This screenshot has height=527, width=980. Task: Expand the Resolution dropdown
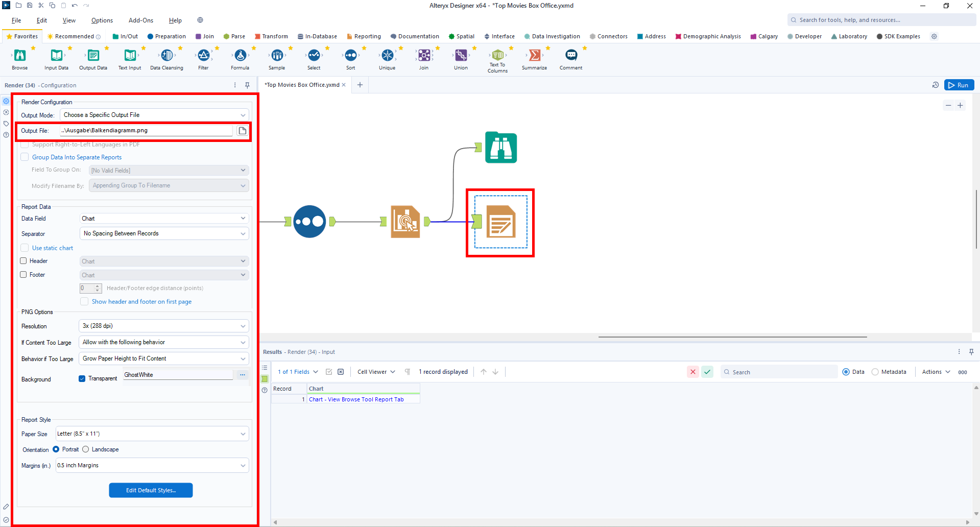pos(164,326)
